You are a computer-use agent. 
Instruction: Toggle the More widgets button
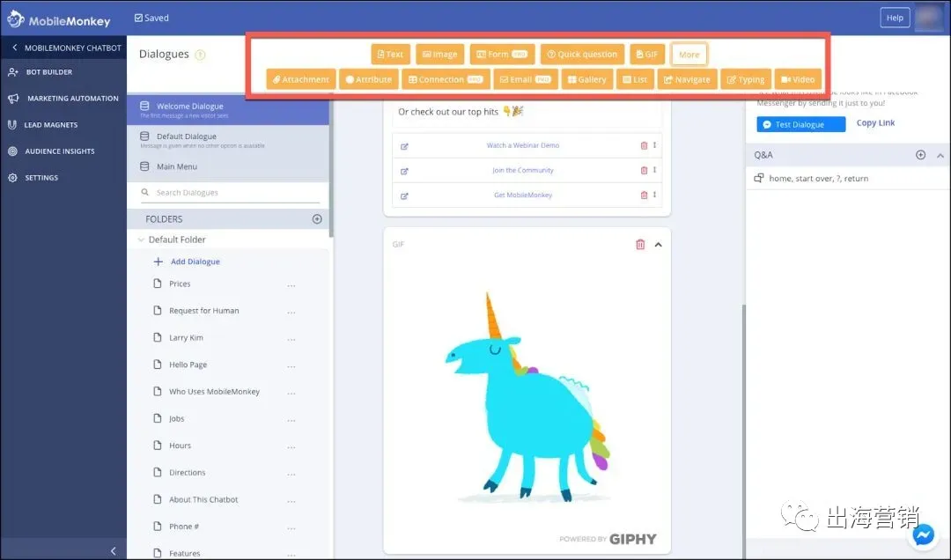tap(689, 54)
